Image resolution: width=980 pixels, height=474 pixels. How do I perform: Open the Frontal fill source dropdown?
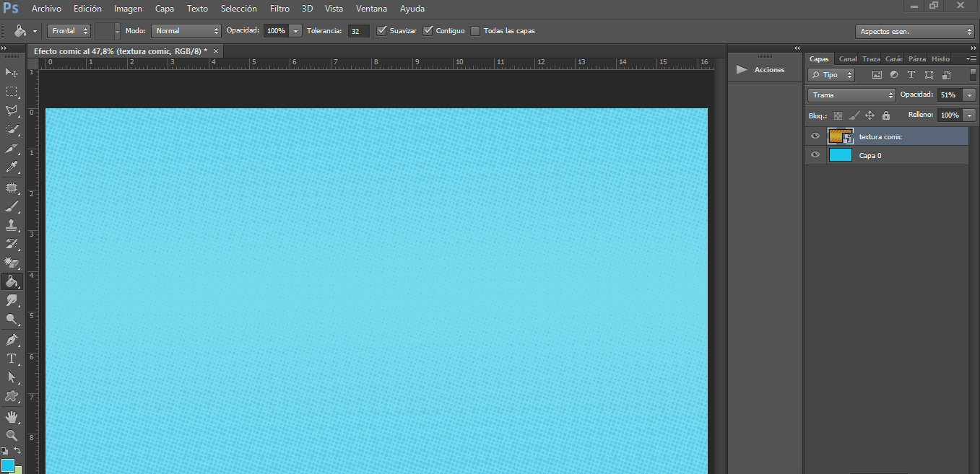point(69,31)
